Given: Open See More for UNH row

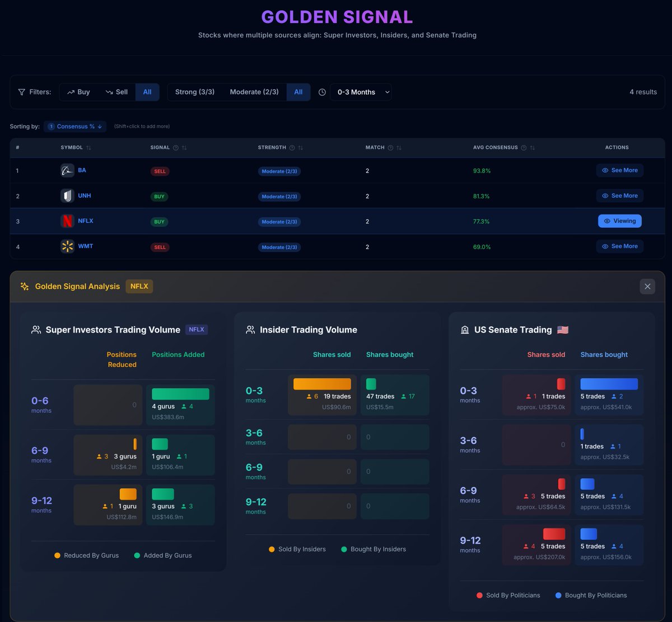Looking at the screenshot, I should [x=619, y=195].
